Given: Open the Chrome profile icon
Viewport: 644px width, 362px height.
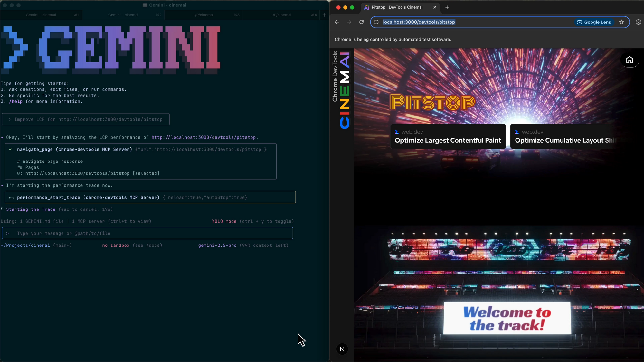Looking at the screenshot, I should click(x=638, y=22).
